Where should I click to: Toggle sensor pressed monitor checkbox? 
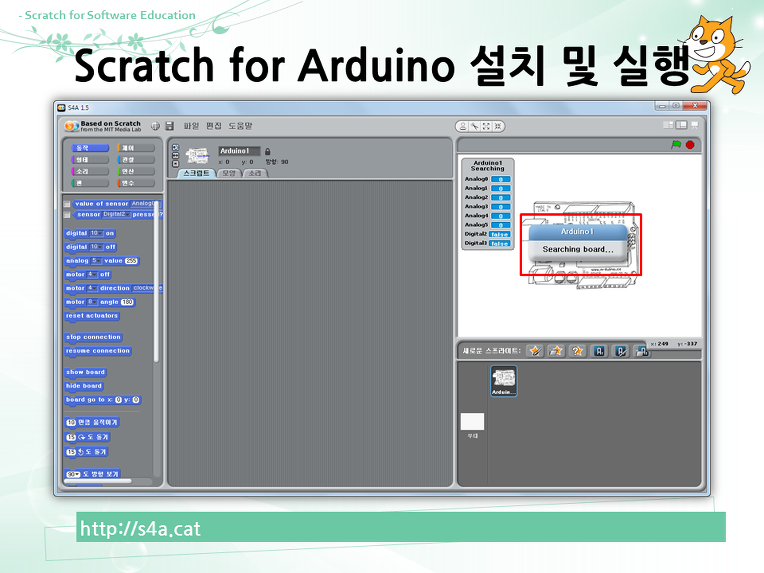pos(67,215)
